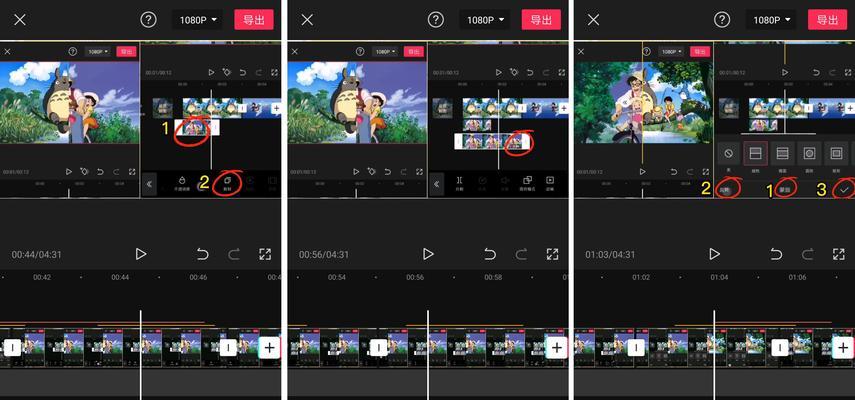The height and width of the screenshot is (400, 855).
Task: Enter fullscreen preview on the 01:03/04:31 screen
Action: [x=839, y=254]
